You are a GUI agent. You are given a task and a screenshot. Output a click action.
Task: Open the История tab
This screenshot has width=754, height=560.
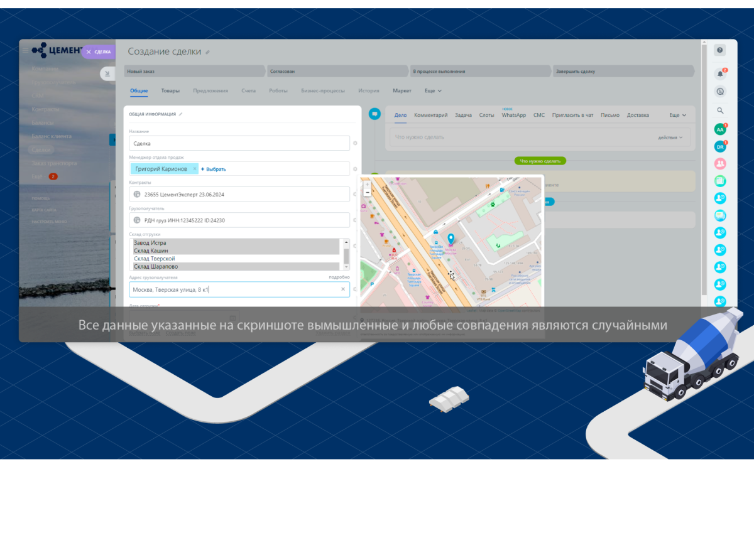[369, 91]
